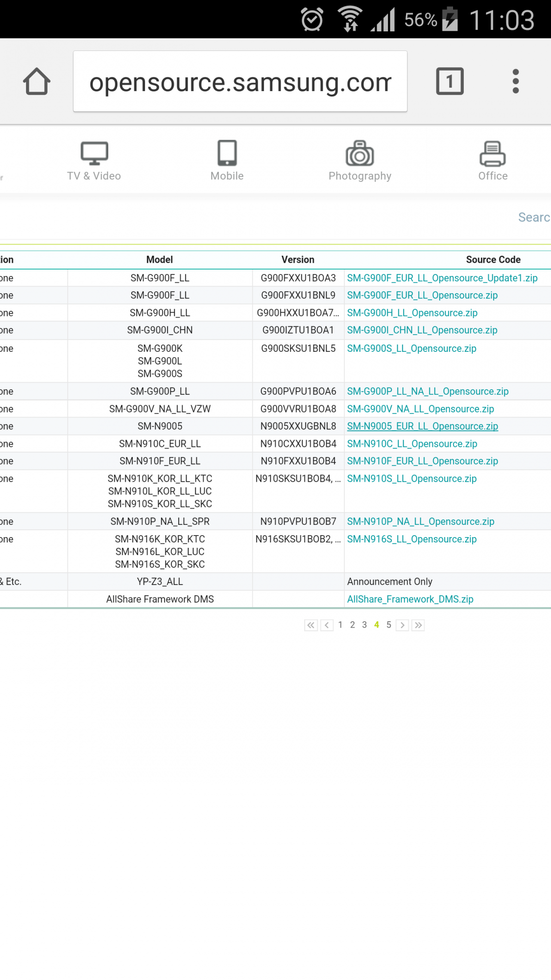Viewport: 551px width, 980px height.
Task: Tap the browser home icon
Action: pyautogui.click(x=37, y=81)
